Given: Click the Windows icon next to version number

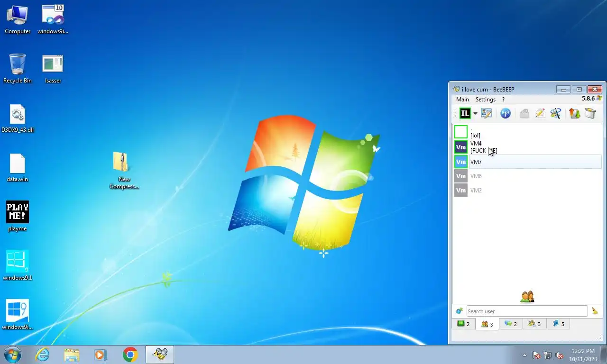Looking at the screenshot, I should click(x=599, y=99).
